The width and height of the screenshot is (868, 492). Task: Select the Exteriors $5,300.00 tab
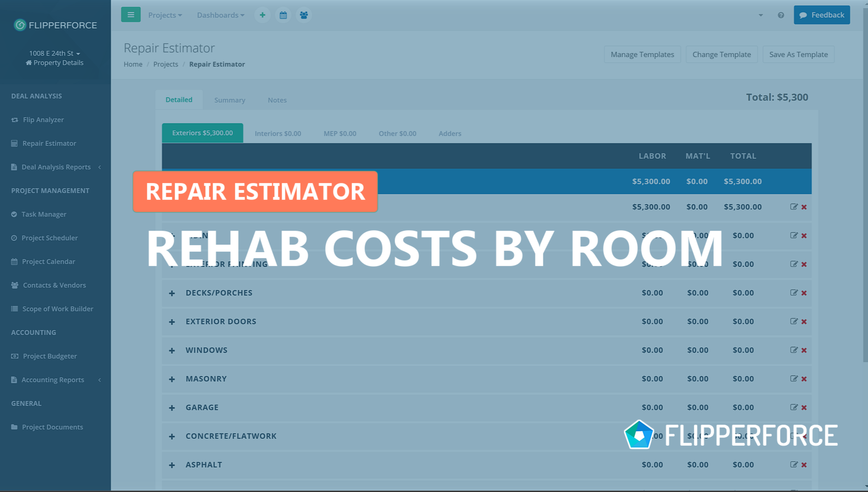coord(202,133)
